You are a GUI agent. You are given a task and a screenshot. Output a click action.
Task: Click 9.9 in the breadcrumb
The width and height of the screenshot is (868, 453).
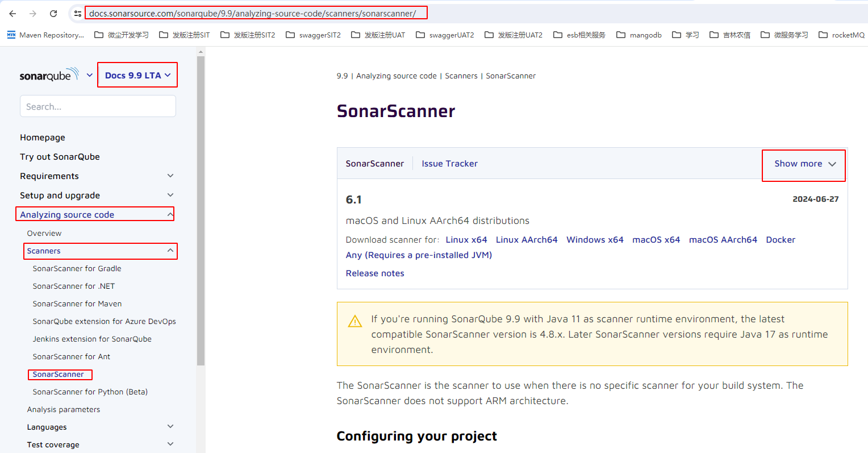(x=342, y=76)
